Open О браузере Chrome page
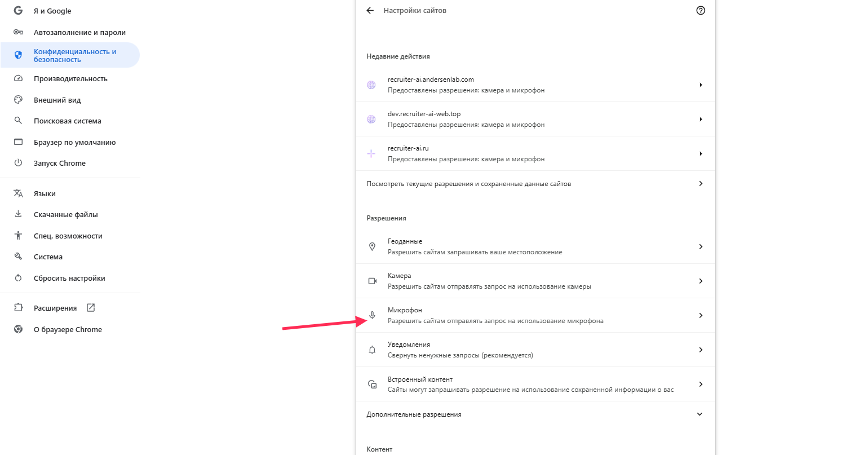This screenshot has width=868, height=455. (68, 330)
